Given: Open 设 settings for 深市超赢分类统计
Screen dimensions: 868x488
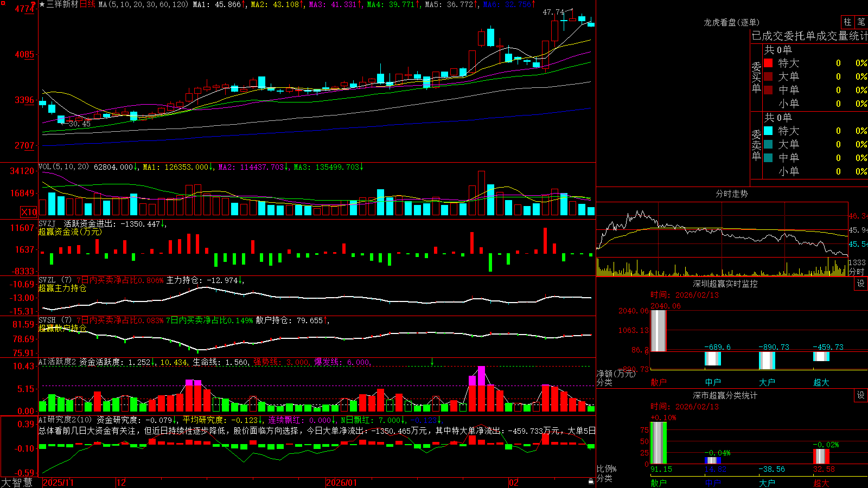Looking at the screenshot, I should (x=861, y=395).
